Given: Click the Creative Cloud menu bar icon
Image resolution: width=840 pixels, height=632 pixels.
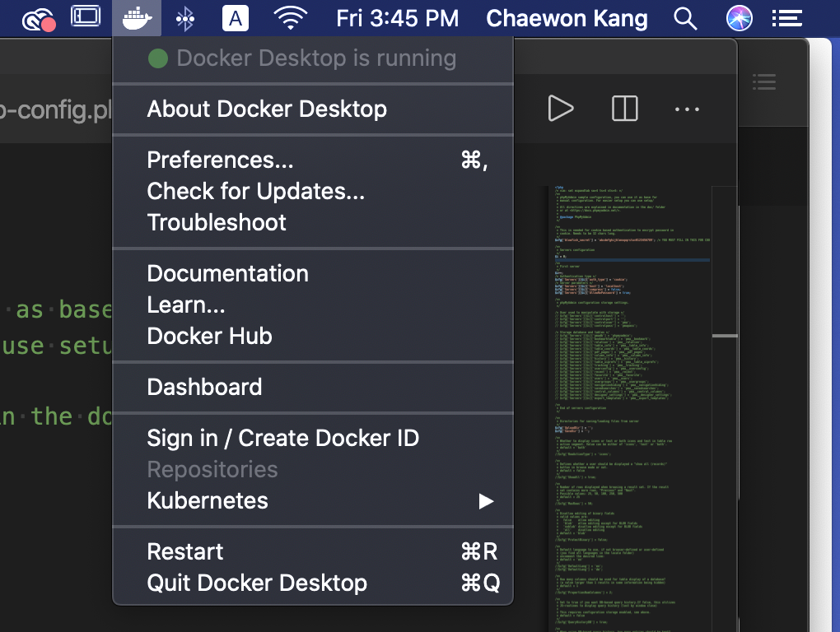Looking at the screenshot, I should click(x=39, y=20).
